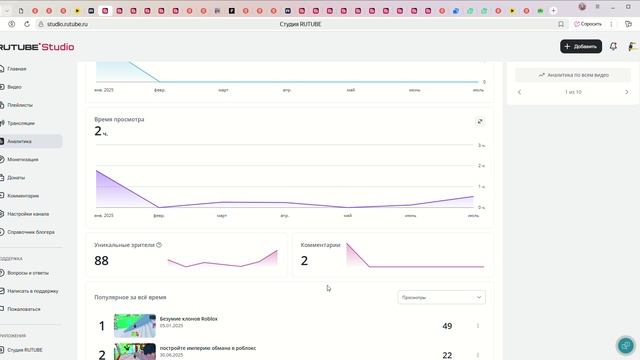Click the view count 22
640x360 pixels.
click(447, 356)
